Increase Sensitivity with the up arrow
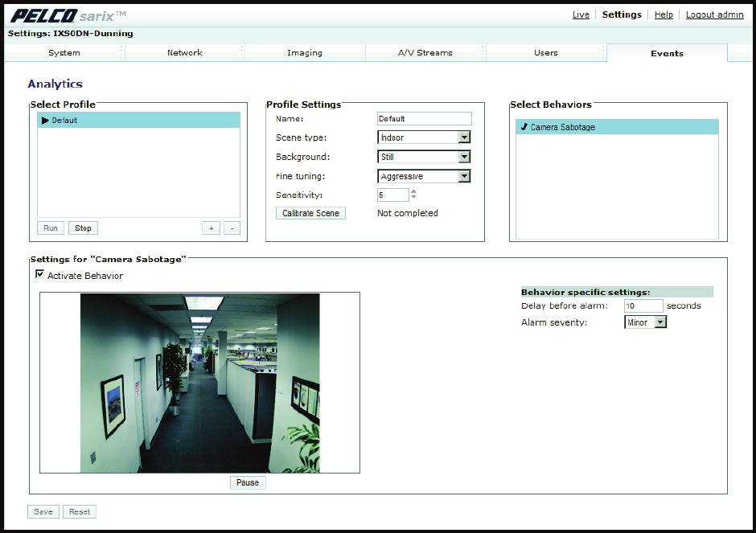This screenshot has width=756, height=533. click(413, 191)
